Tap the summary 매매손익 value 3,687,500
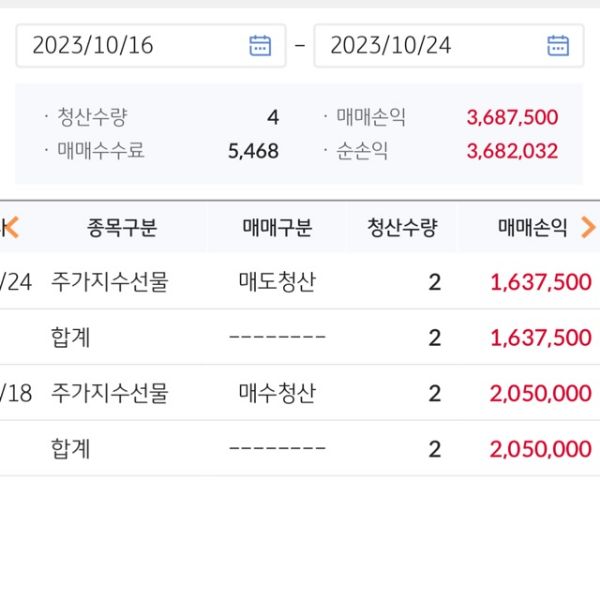Viewport: 600px width, 600px height. pyautogui.click(x=512, y=118)
